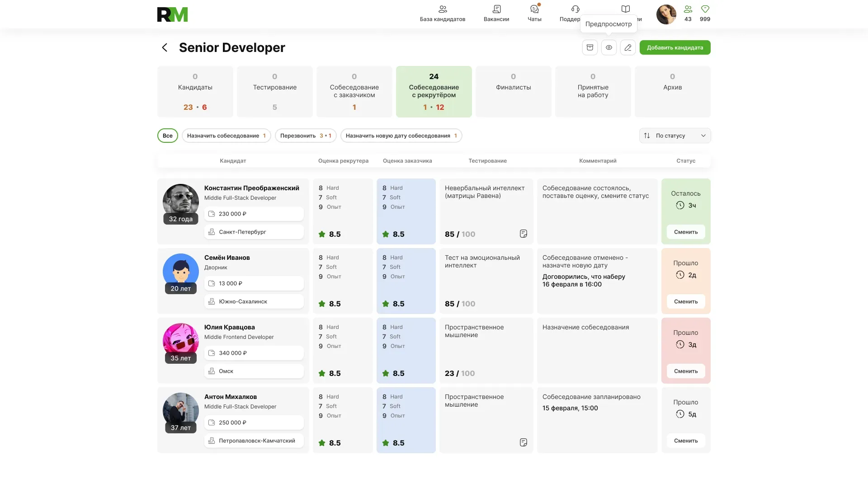Go back using the left arrow

point(165,47)
